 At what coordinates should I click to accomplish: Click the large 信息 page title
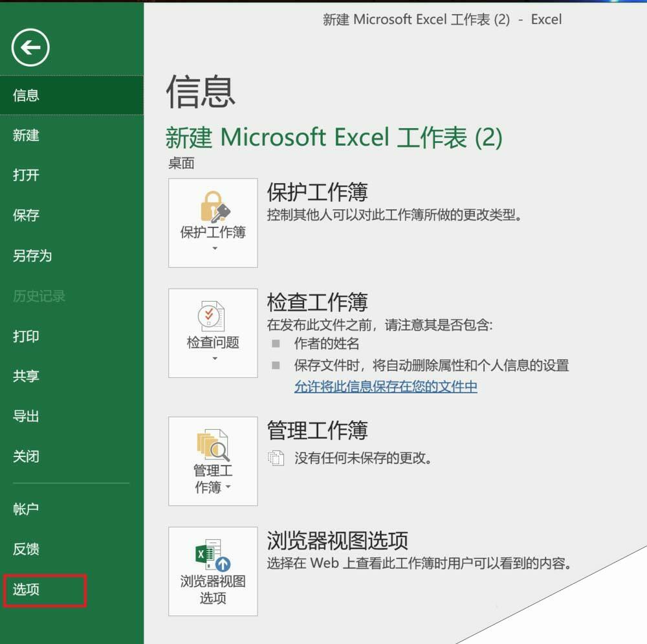pyautogui.click(x=201, y=92)
